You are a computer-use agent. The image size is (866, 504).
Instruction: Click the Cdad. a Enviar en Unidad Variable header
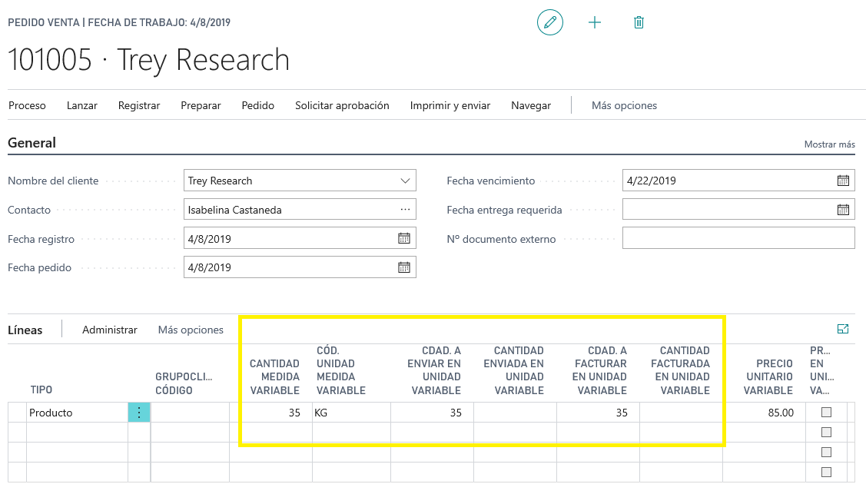pos(434,370)
